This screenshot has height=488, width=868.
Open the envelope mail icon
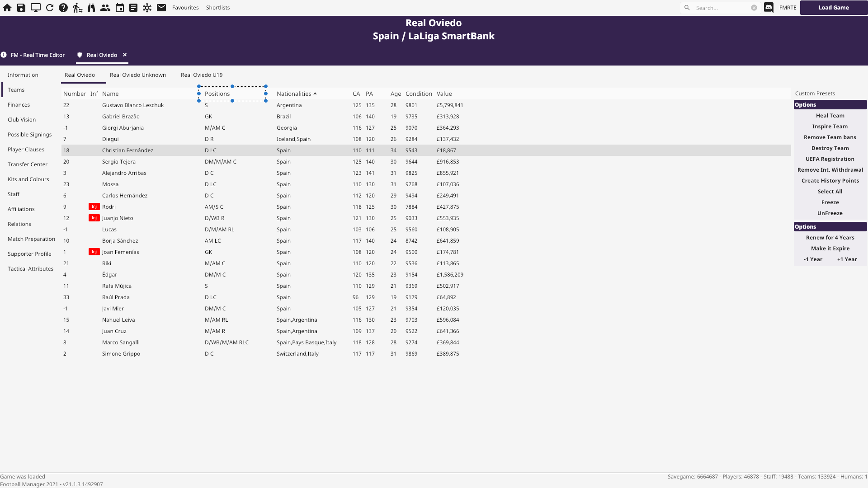coord(161,8)
